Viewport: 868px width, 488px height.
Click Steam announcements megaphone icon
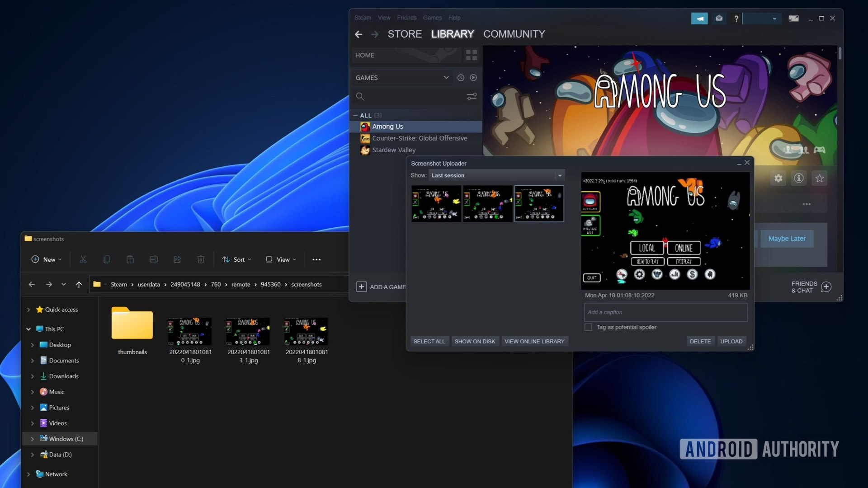click(x=699, y=19)
